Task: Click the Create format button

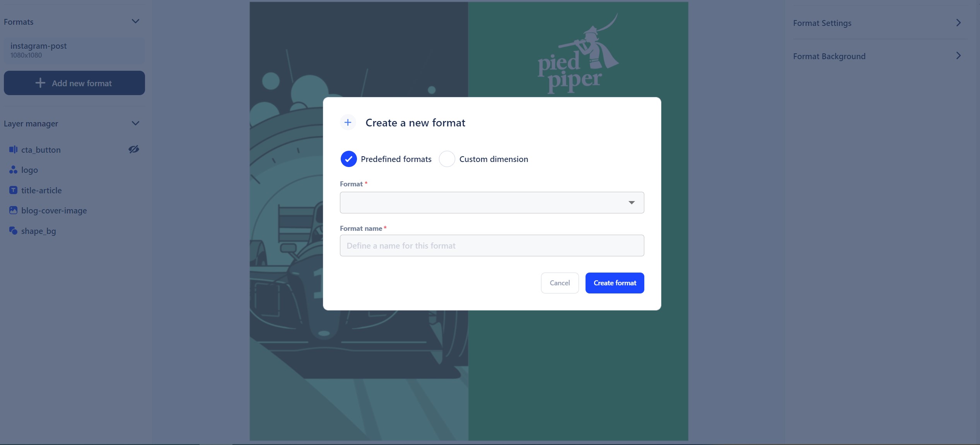Action: click(x=615, y=283)
